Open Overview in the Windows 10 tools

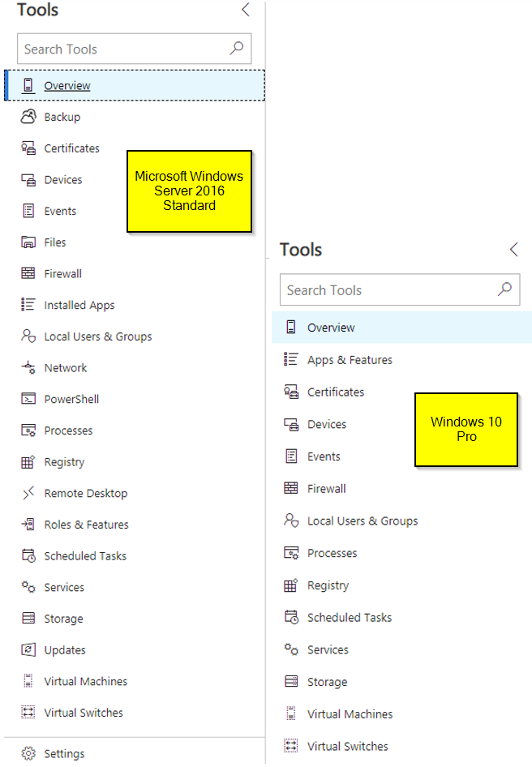point(331,328)
